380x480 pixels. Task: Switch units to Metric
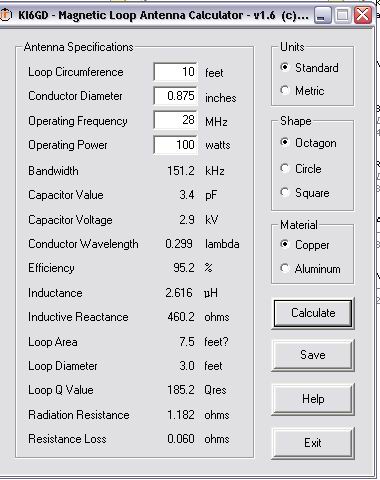285,90
